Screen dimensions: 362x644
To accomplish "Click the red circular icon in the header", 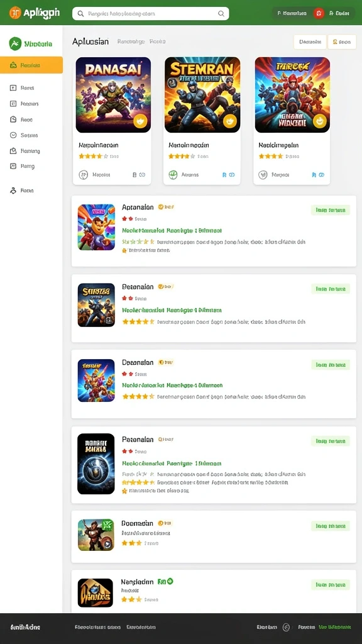I will [x=319, y=14].
